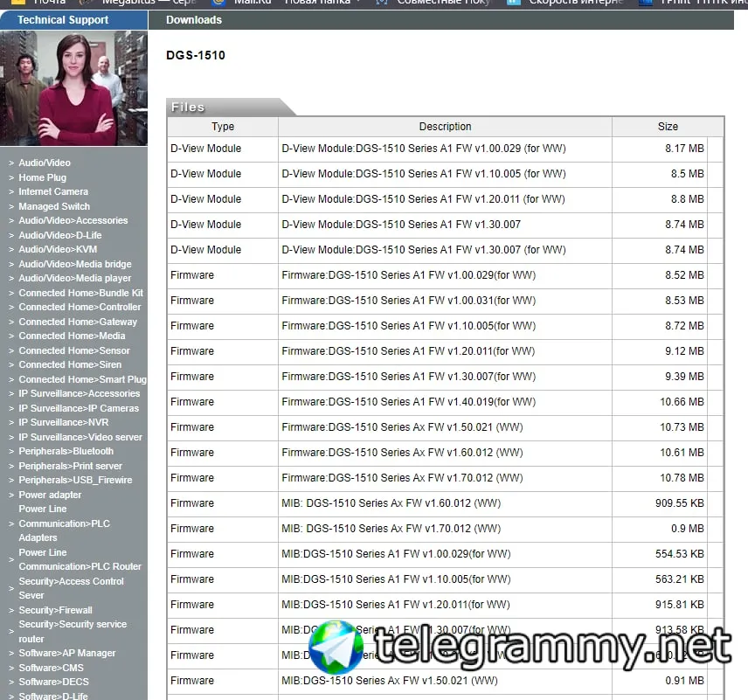Open Connected Home>Gateway link
Screen dimensions: 748x700
(x=78, y=322)
